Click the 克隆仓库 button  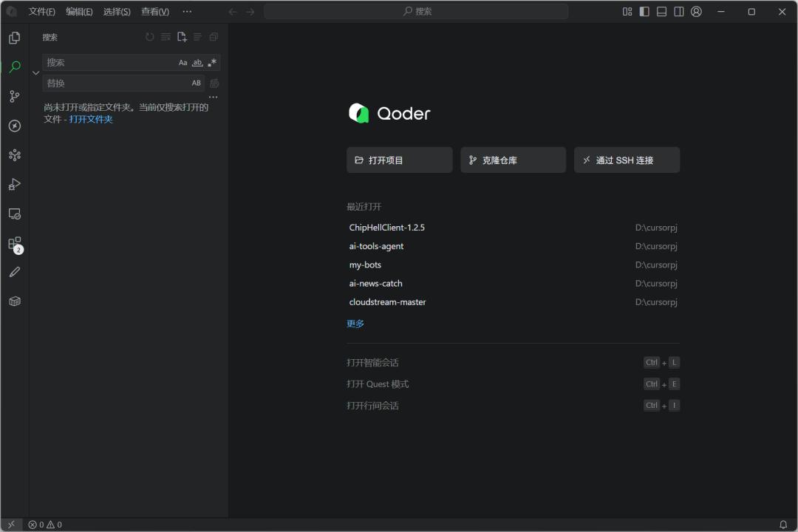coord(513,160)
